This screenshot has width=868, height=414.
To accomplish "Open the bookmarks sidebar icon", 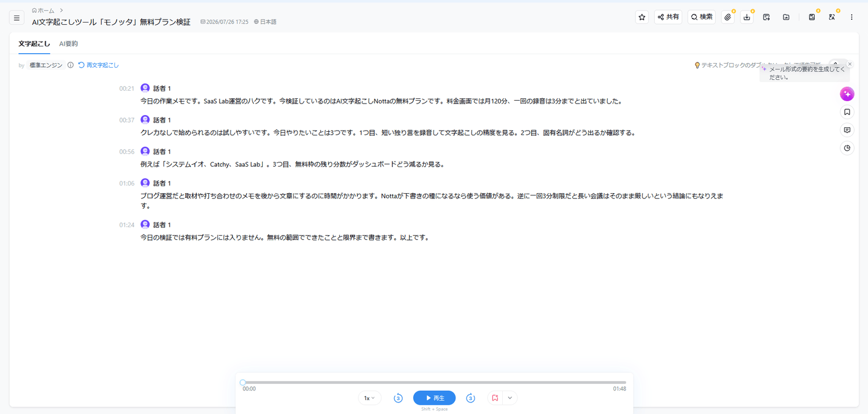I will click(x=847, y=112).
